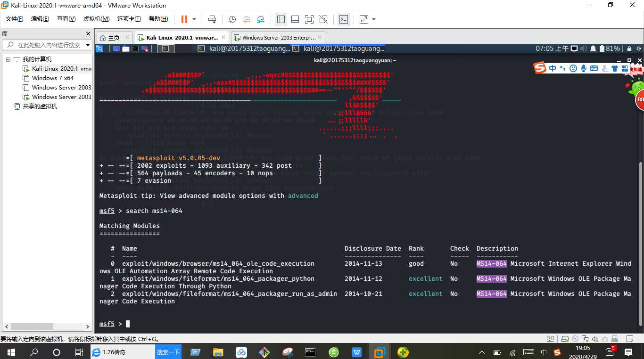Open the 帮助(H) menu
This screenshot has width=644, height=359.
(x=158, y=19)
